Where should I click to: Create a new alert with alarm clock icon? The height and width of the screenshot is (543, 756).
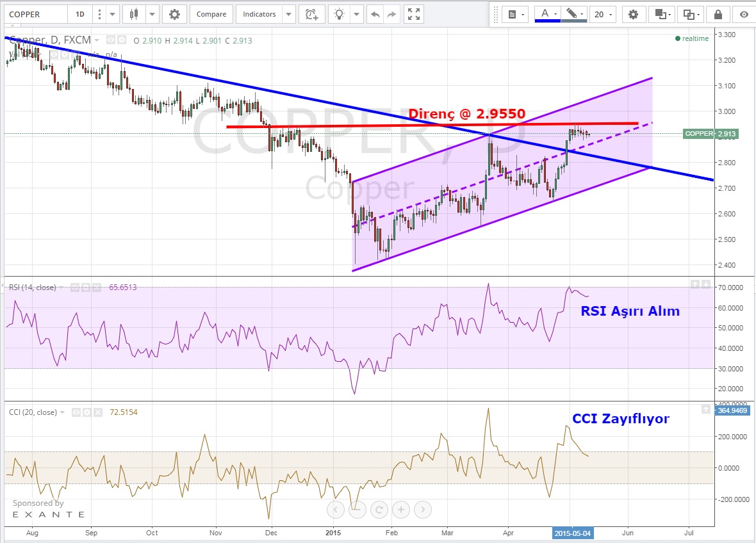pos(311,13)
